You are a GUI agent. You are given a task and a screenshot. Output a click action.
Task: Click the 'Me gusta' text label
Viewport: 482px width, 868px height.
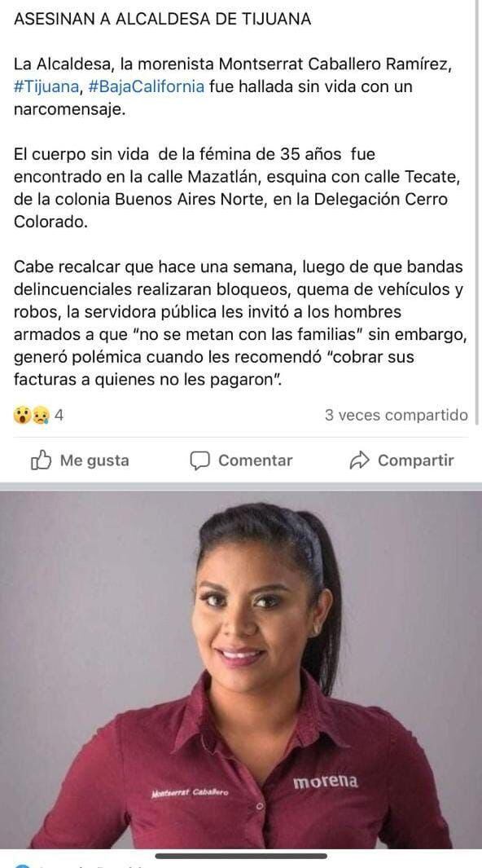(94, 460)
